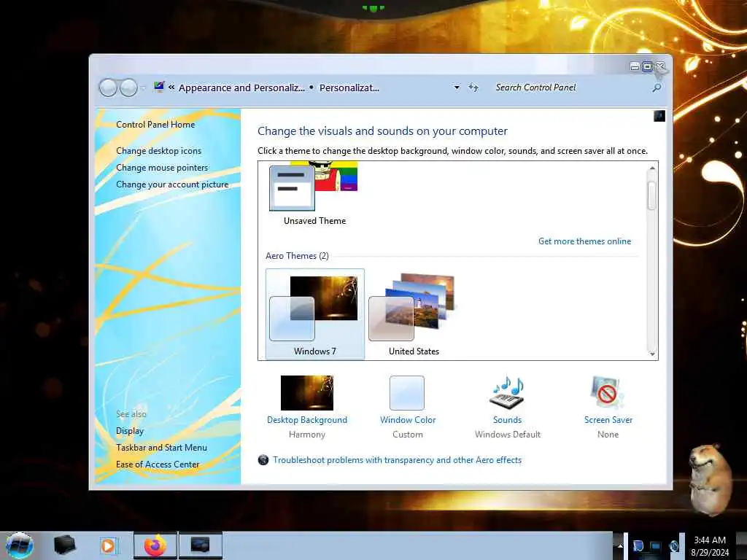Go to Appearance and Personalization breadcrumb
Image resolution: width=747 pixels, height=560 pixels.
[x=241, y=87]
